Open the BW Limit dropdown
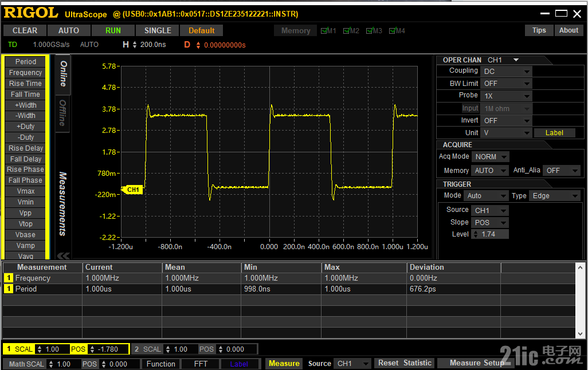The width and height of the screenshot is (588, 370). [x=506, y=84]
